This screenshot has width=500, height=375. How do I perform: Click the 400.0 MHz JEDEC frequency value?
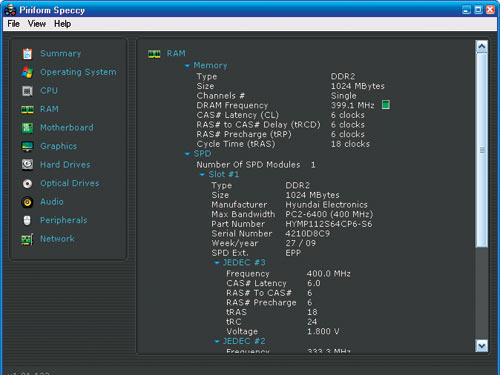(x=329, y=274)
